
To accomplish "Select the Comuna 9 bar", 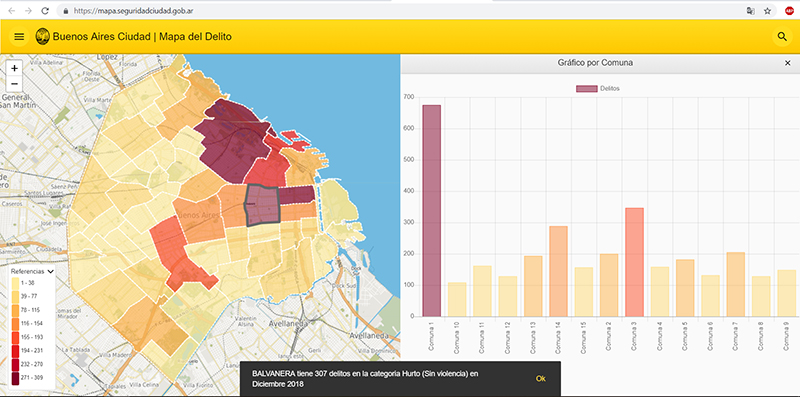I will (x=786, y=293).
